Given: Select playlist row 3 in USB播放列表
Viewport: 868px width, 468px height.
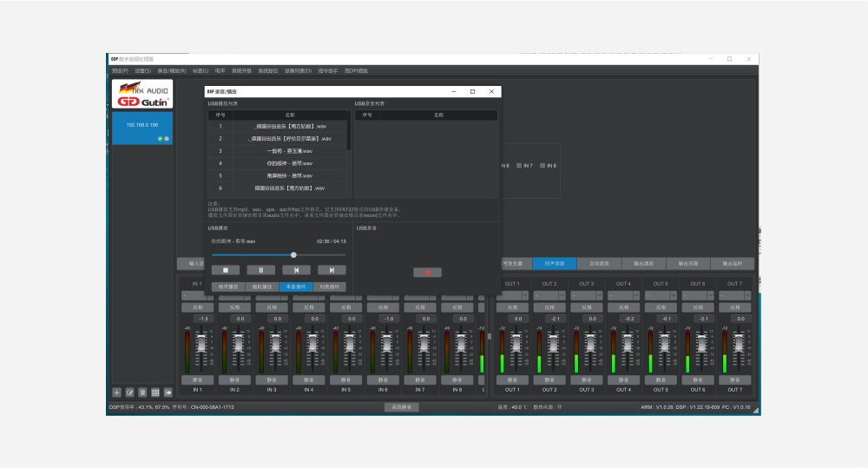Looking at the screenshot, I should 278,151.
